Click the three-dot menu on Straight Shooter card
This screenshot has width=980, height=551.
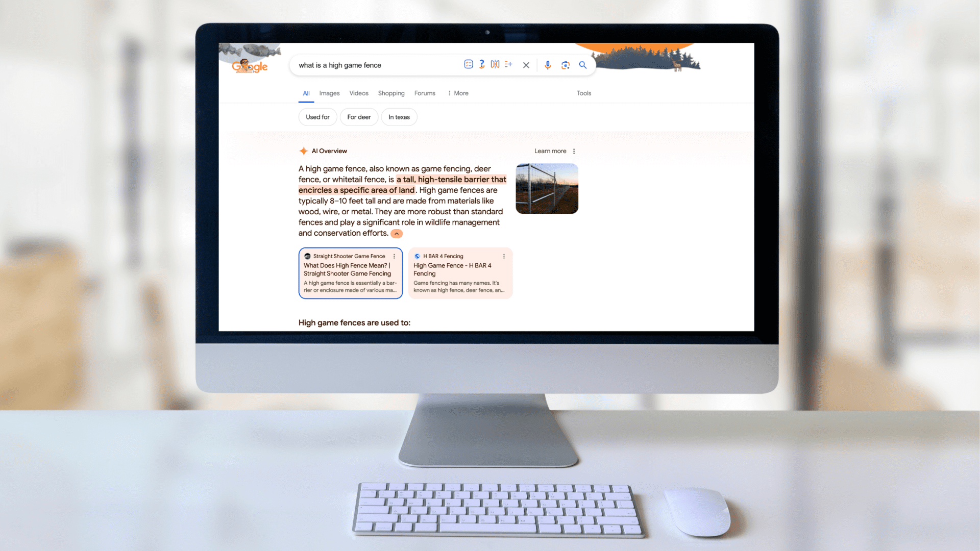coord(395,256)
